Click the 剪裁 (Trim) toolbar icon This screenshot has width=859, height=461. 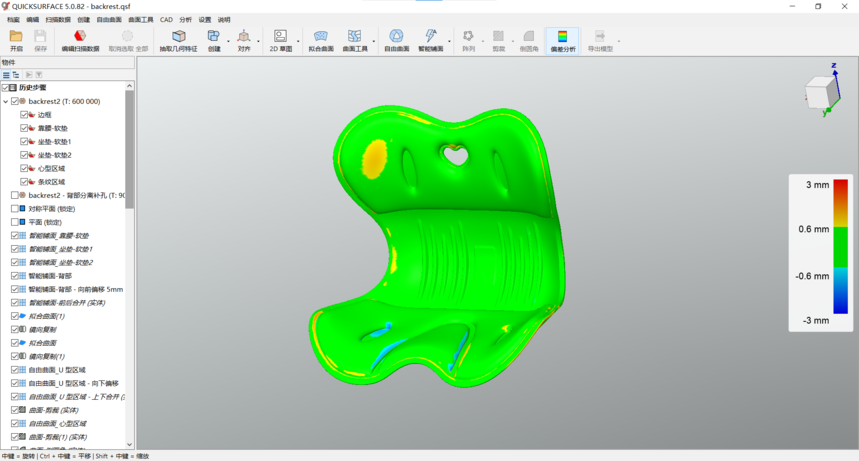[499, 36]
